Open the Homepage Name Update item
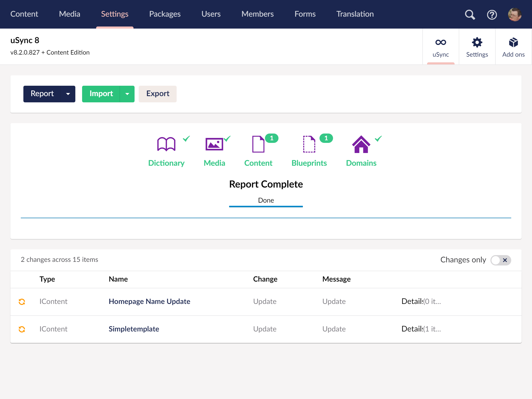532x399 pixels. click(149, 301)
